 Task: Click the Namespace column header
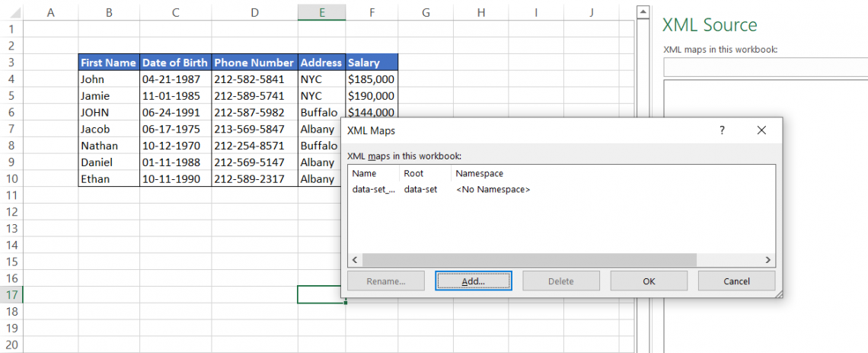pos(479,173)
